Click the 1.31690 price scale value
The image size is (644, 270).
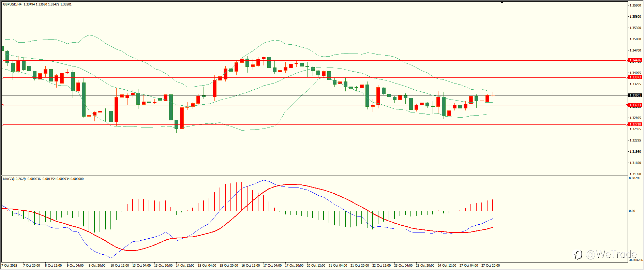tap(635, 163)
